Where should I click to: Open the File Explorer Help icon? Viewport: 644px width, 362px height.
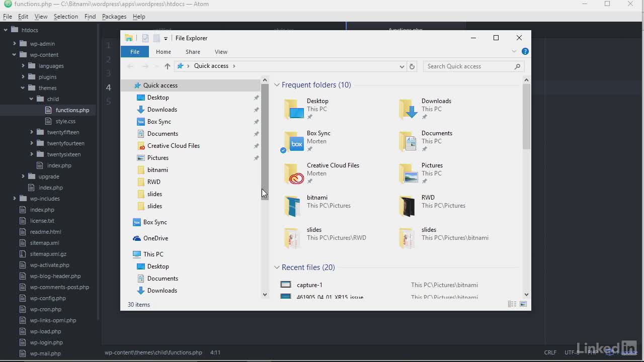click(x=525, y=51)
